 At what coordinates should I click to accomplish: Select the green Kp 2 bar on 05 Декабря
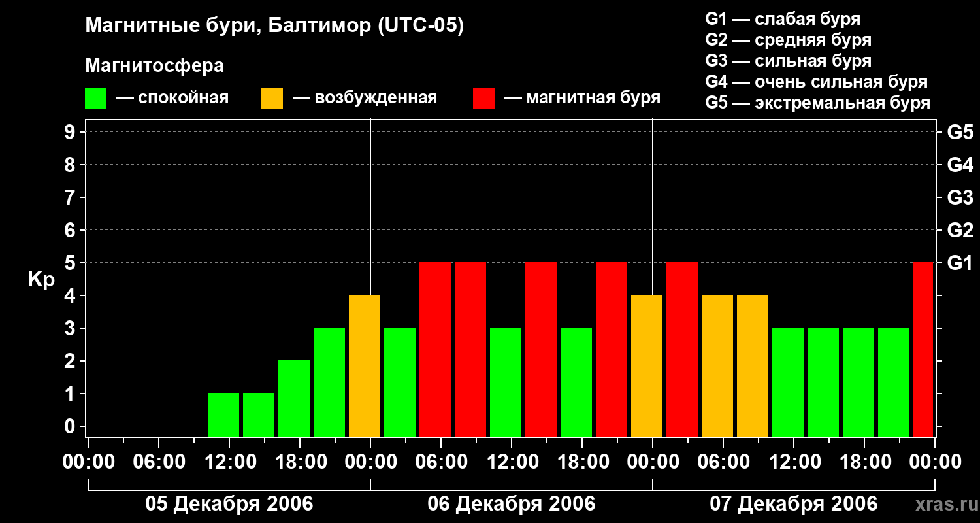click(x=294, y=398)
